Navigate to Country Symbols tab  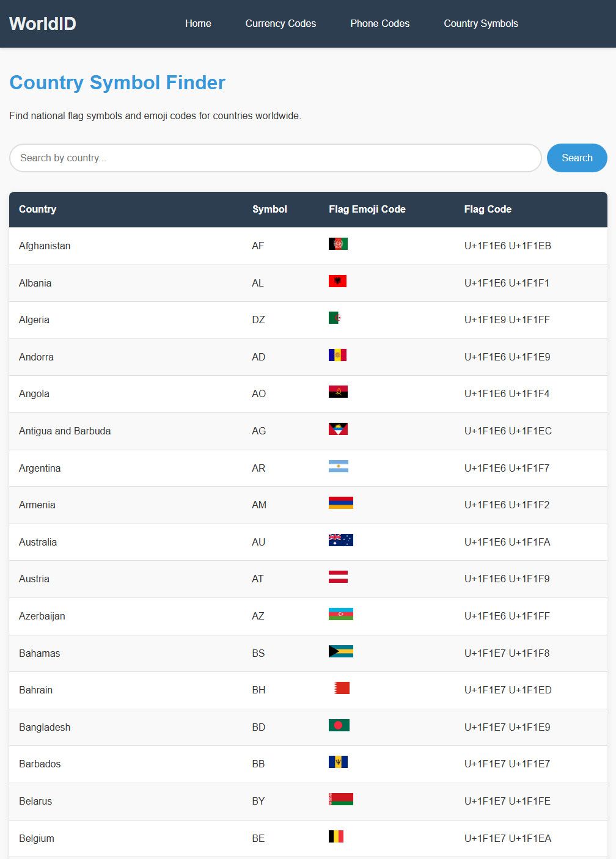[481, 24]
